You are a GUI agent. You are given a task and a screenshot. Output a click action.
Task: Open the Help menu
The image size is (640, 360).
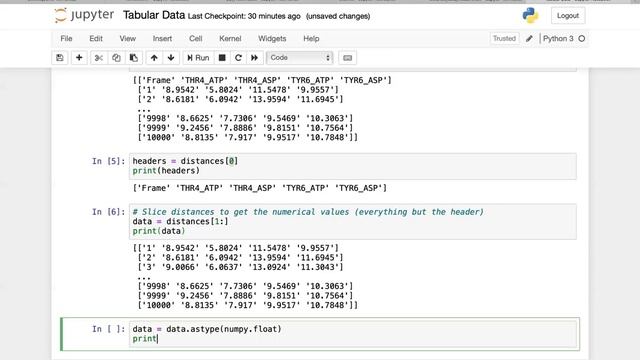[311, 38]
